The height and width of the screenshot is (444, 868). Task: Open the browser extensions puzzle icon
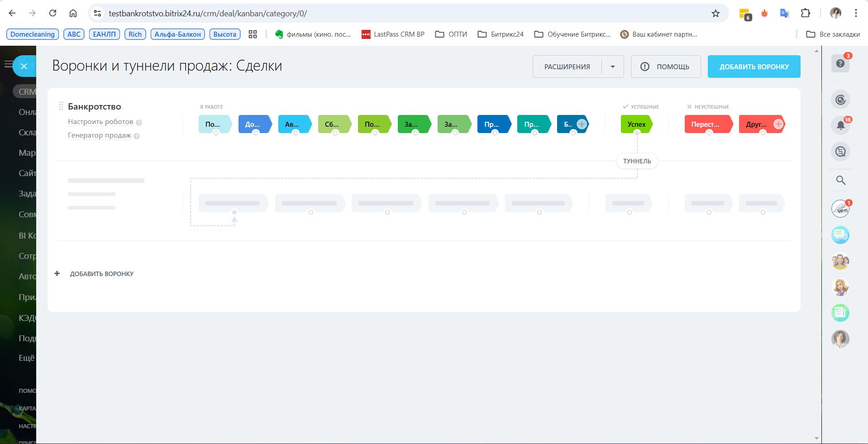coord(806,13)
